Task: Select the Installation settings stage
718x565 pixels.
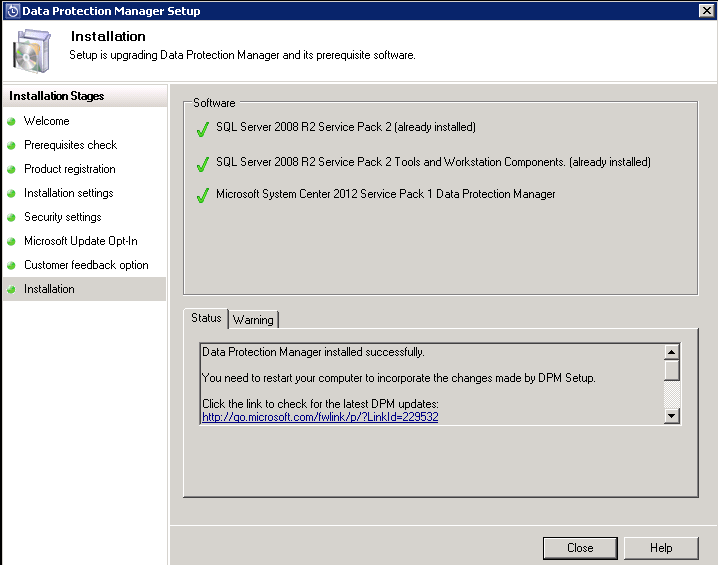Action: pyautogui.click(x=68, y=193)
